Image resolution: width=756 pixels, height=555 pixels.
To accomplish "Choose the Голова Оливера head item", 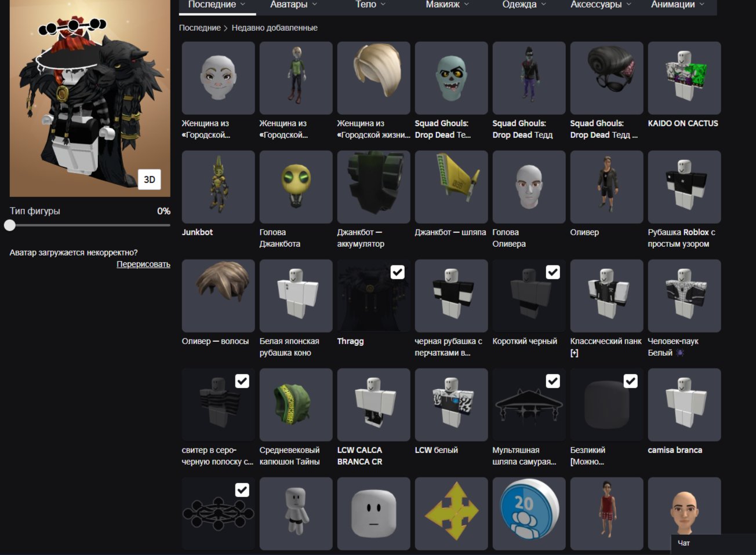I will [x=529, y=187].
